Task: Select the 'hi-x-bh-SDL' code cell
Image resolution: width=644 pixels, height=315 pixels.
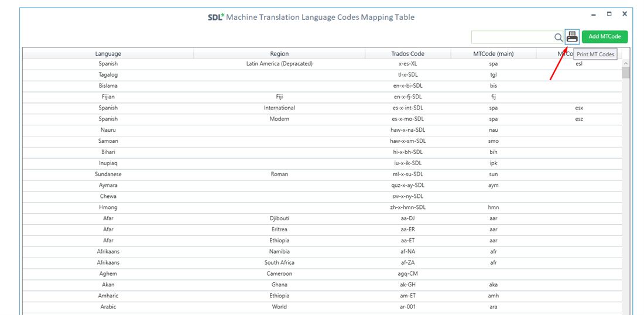Action: click(408, 152)
